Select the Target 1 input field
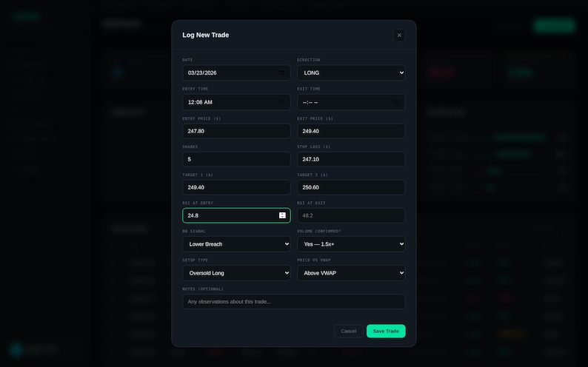The height and width of the screenshot is (367, 588). (236, 187)
